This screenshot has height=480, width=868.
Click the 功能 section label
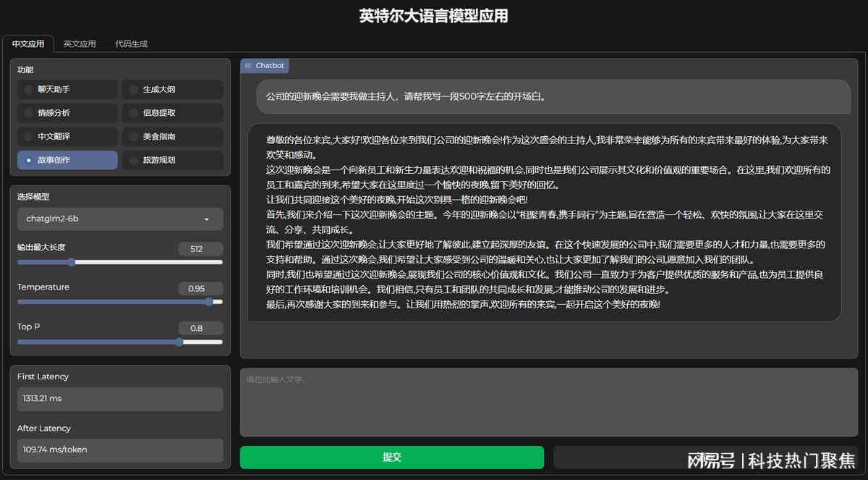[25, 70]
